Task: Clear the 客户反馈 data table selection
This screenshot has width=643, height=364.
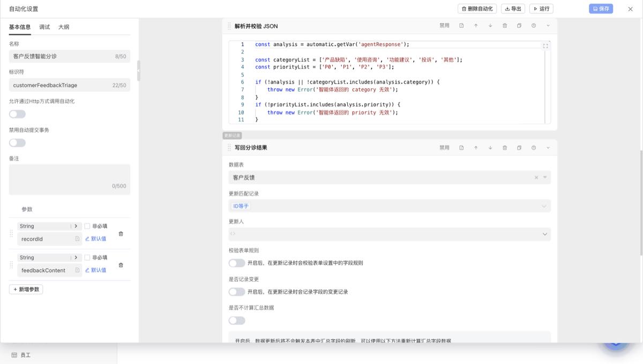Action: pos(536,177)
